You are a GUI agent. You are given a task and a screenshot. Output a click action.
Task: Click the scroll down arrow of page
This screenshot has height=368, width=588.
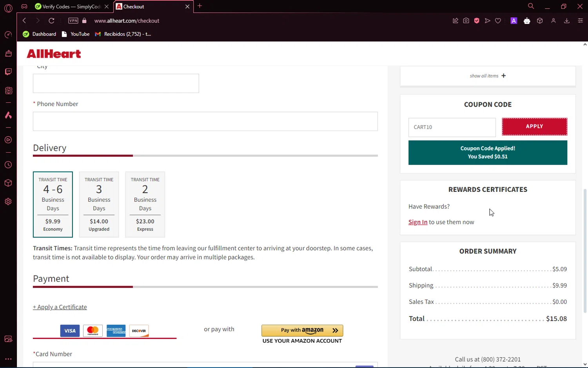pyautogui.click(x=585, y=364)
